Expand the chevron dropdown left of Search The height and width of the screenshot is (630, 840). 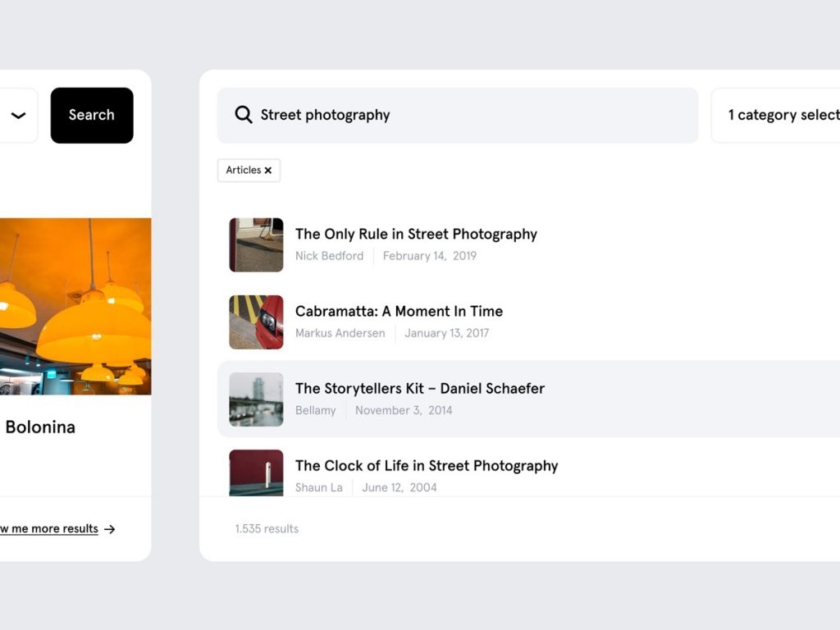coord(19,116)
